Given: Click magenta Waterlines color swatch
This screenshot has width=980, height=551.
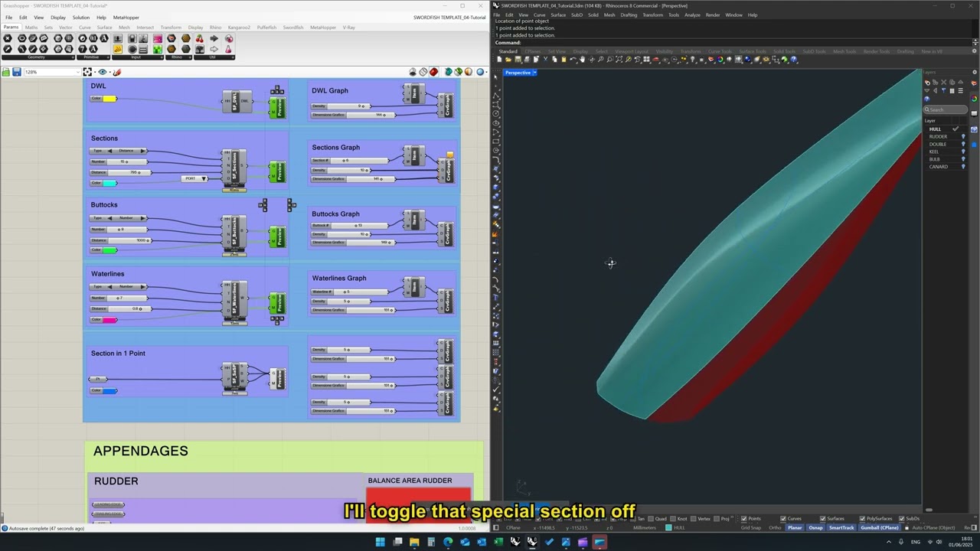Looking at the screenshot, I should 109,320.
